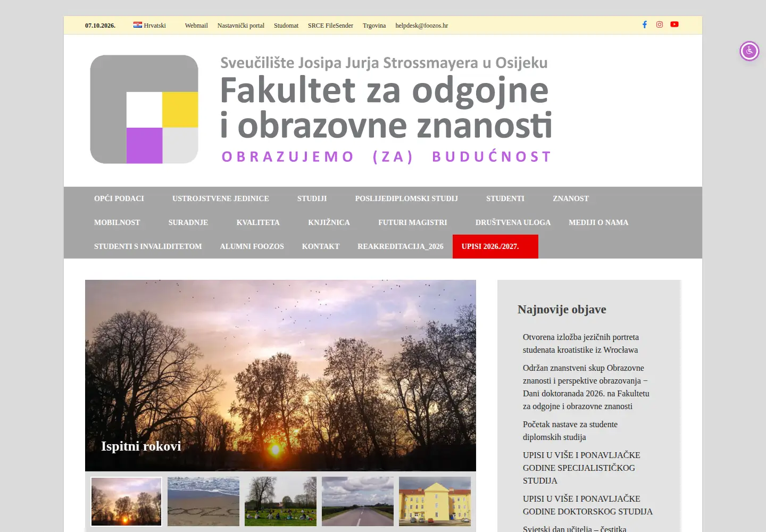Viewport: 766px width, 532px height.
Task: Open STUDENTI S INVALIDITETOM menu item
Action: (x=148, y=246)
